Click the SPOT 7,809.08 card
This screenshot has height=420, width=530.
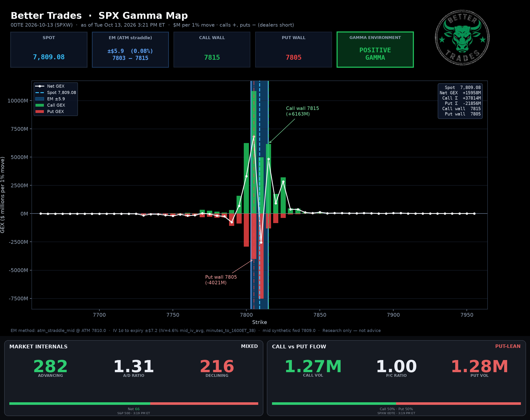point(49,49)
